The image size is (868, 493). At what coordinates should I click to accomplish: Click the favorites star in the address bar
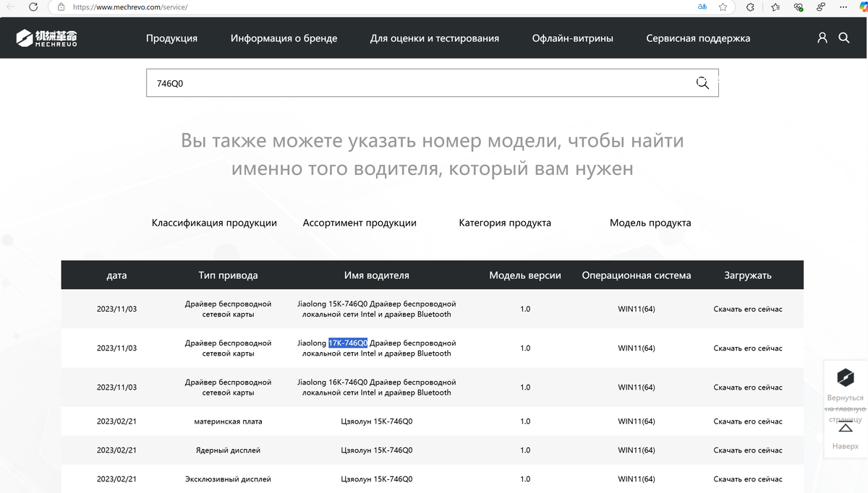[722, 8]
